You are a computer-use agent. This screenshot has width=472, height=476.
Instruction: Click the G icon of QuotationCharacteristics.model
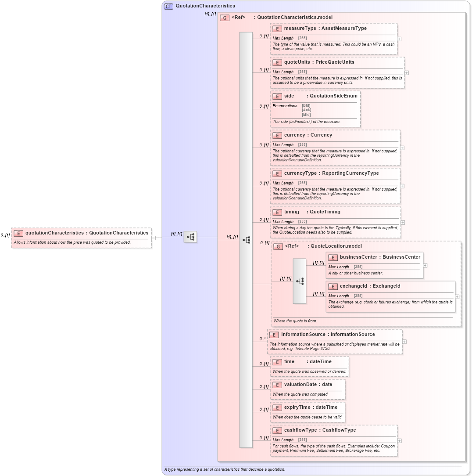point(225,18)
